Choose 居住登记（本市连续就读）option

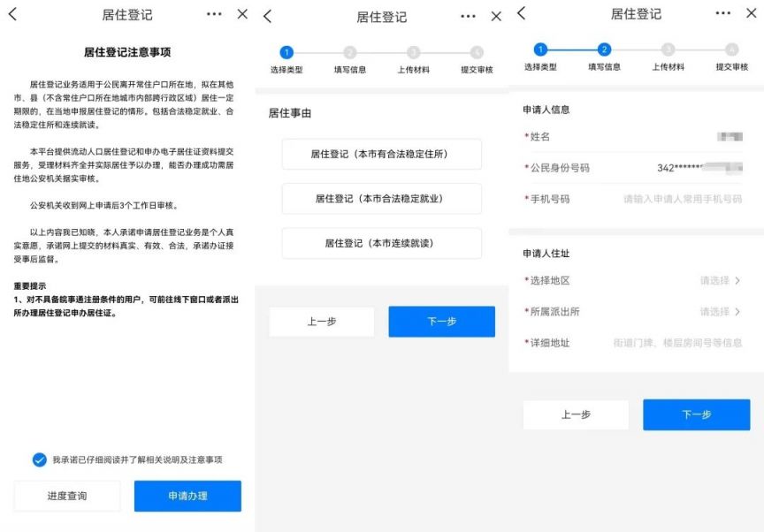pos(381,243)
